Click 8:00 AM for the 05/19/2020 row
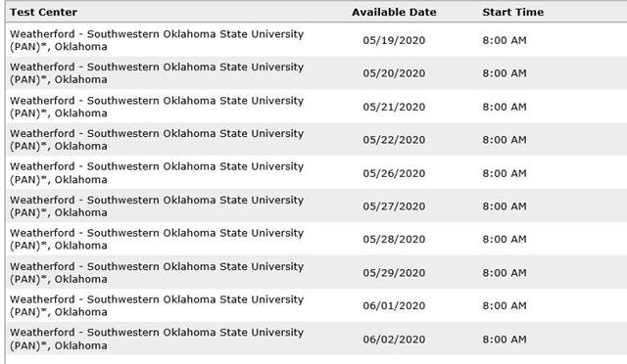627x364 pixels. [505, 40]
